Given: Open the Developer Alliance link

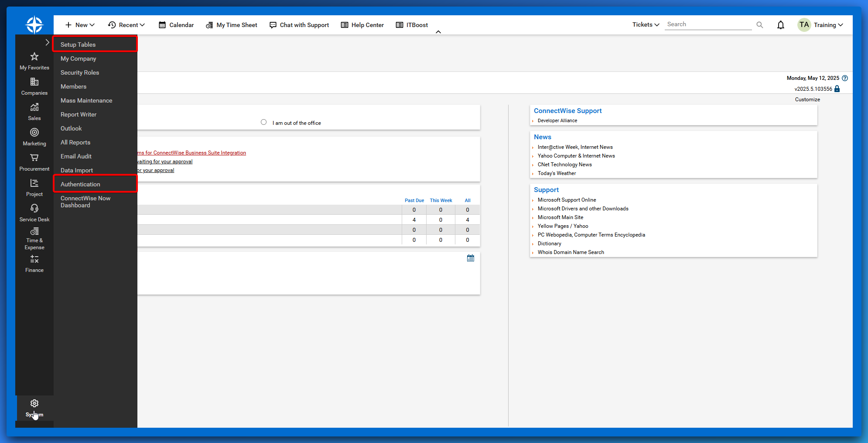Looking at the screenshot, I should click(557, 120).
